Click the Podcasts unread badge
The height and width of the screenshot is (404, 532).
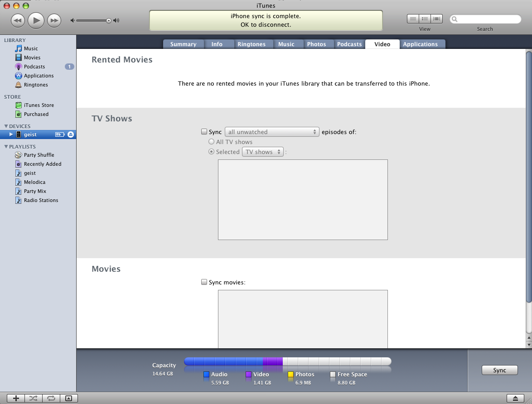click(x=69, y=67)
